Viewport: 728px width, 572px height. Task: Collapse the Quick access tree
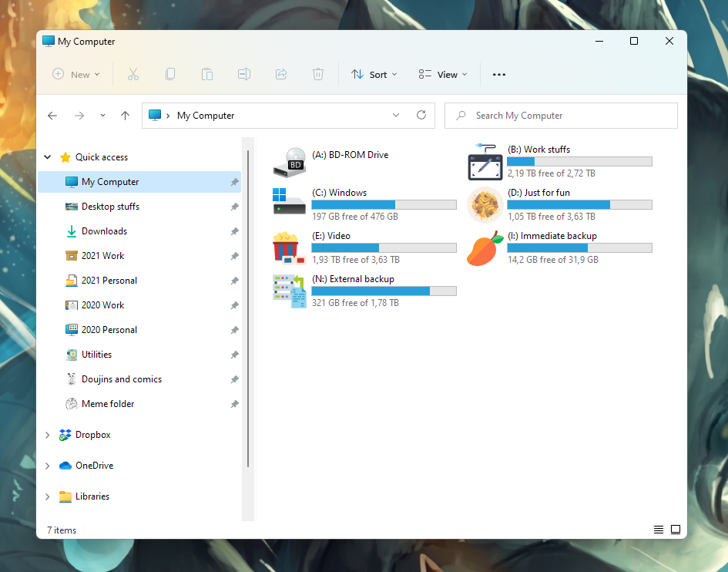[x=47, y=157]
